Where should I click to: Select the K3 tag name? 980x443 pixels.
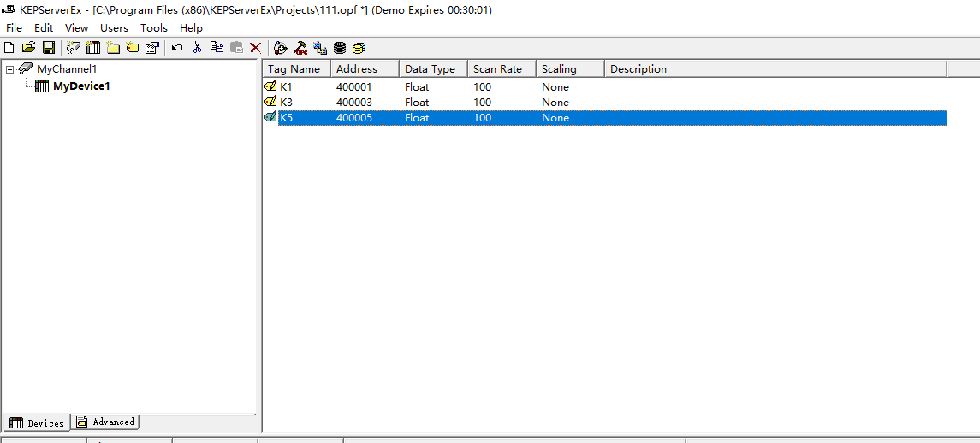tap(286, 103)
